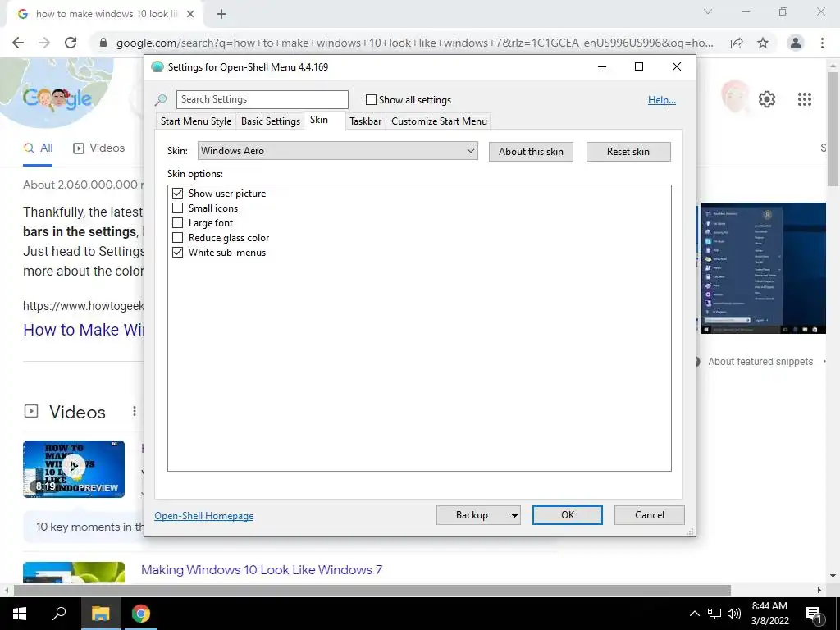Switch to Videos search filter
This screenshot has height=630, width=840.
coord(99,148)
